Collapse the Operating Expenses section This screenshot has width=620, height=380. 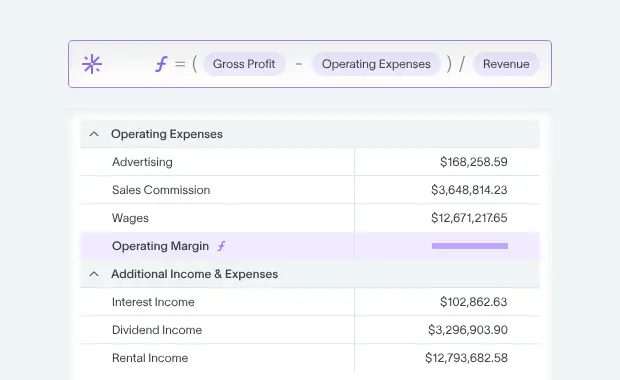point(94,134)
